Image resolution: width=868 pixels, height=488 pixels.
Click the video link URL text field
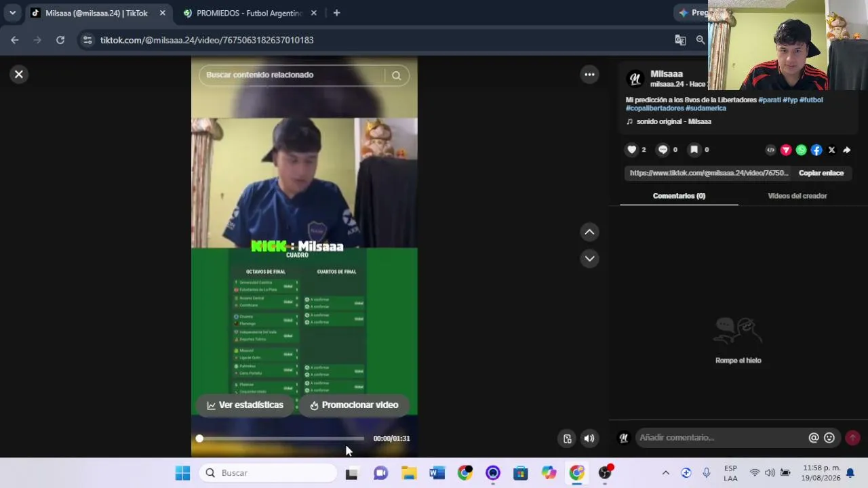tap(709, 173)
